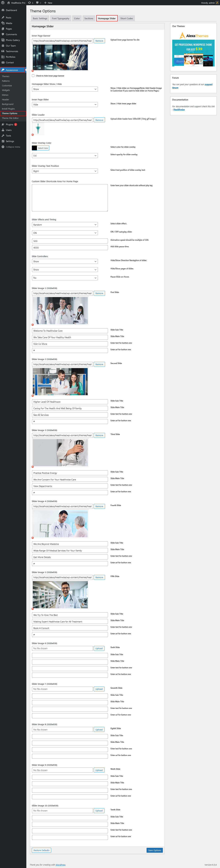
Task: Open the Inner Page Slider dropdown
Action: pos(65,105)
